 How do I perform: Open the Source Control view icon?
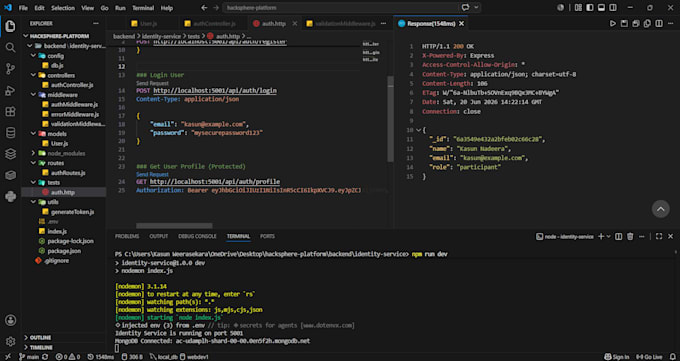pyautogui.click(x=10, y=69)
